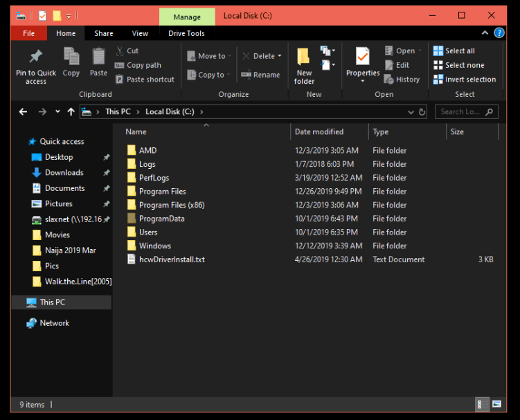520x420 pixels.
Task: Switch to the View tab
Action: point(141,33)
